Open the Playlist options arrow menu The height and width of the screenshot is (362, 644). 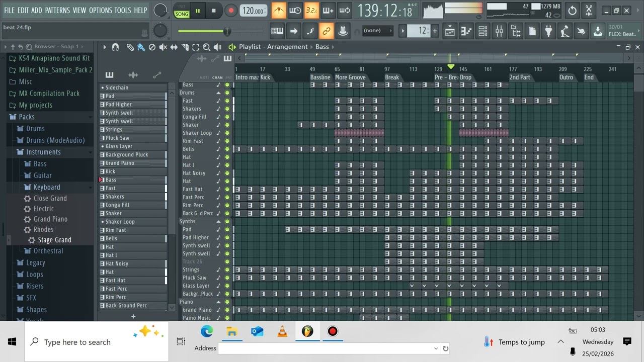pos(105,47)
